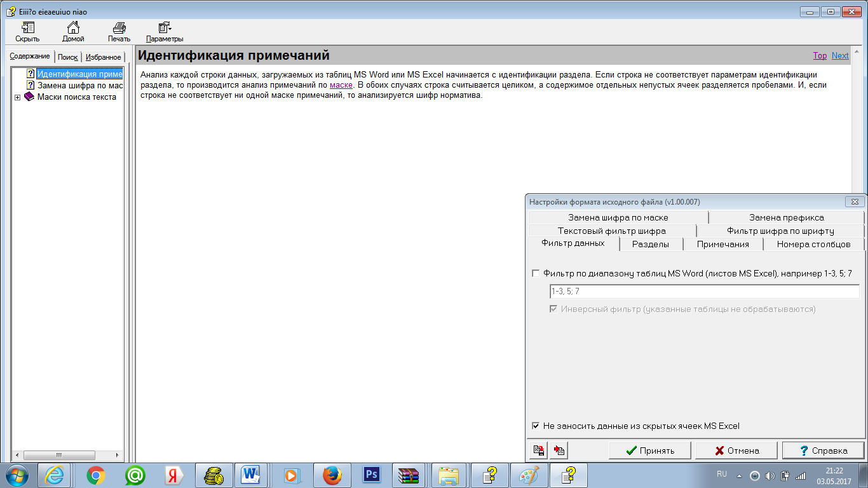The image size is (868, 488).
Task: Show hidden system tray icons
Action: 739,475
